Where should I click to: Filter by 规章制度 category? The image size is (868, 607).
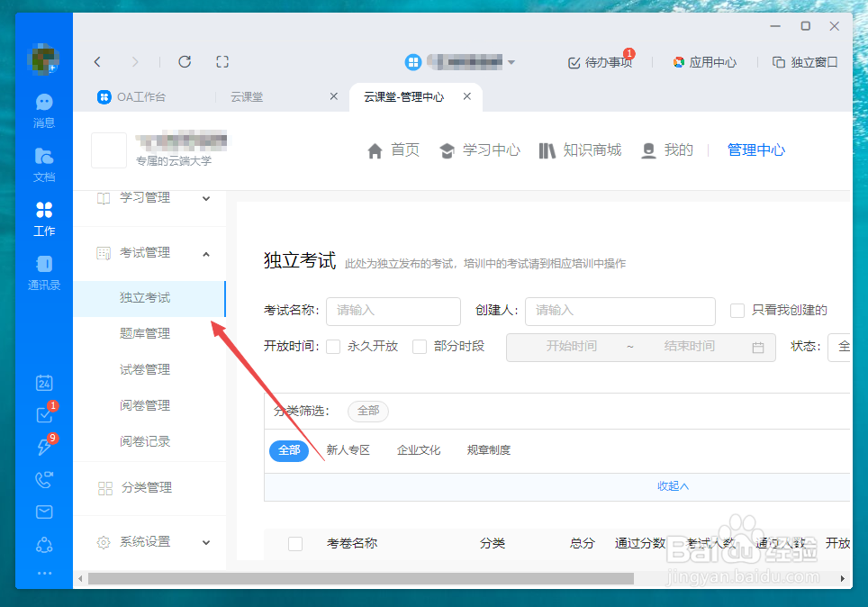tap(489, 450)
